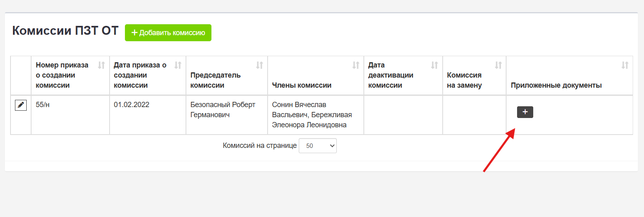Open the Комиссий на странице dropdown
This screenshot has width=644, height=217.
(318, 146)
